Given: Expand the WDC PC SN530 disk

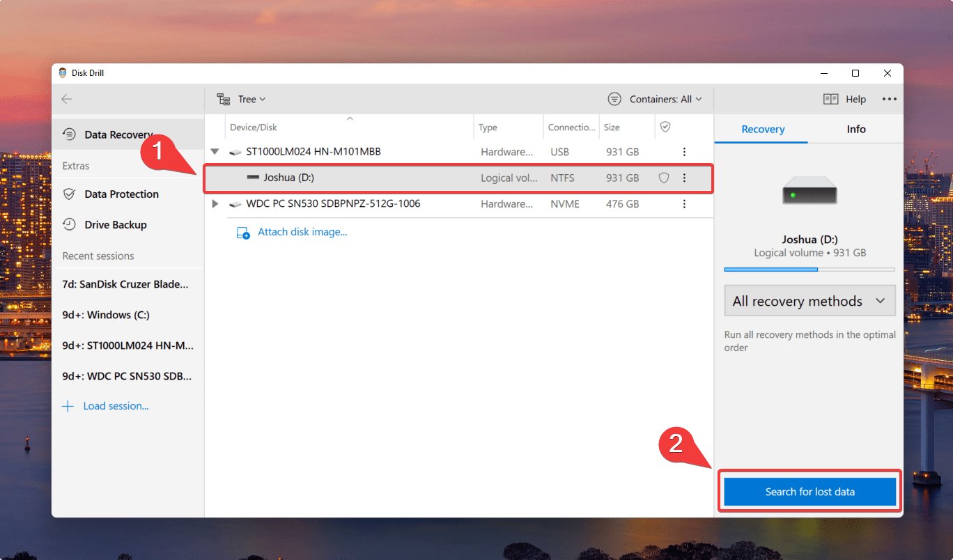Looking at the screenshot, I should 215,204.
